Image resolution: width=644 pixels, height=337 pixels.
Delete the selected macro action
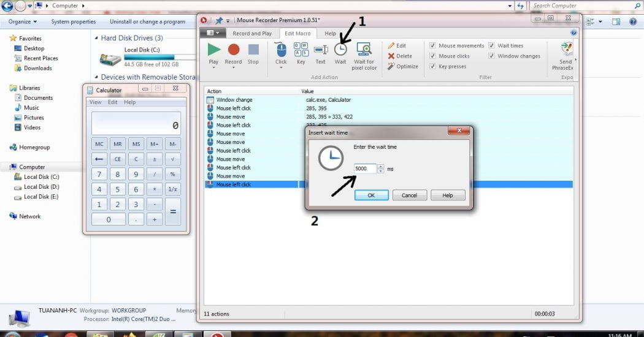pos(400,56)
